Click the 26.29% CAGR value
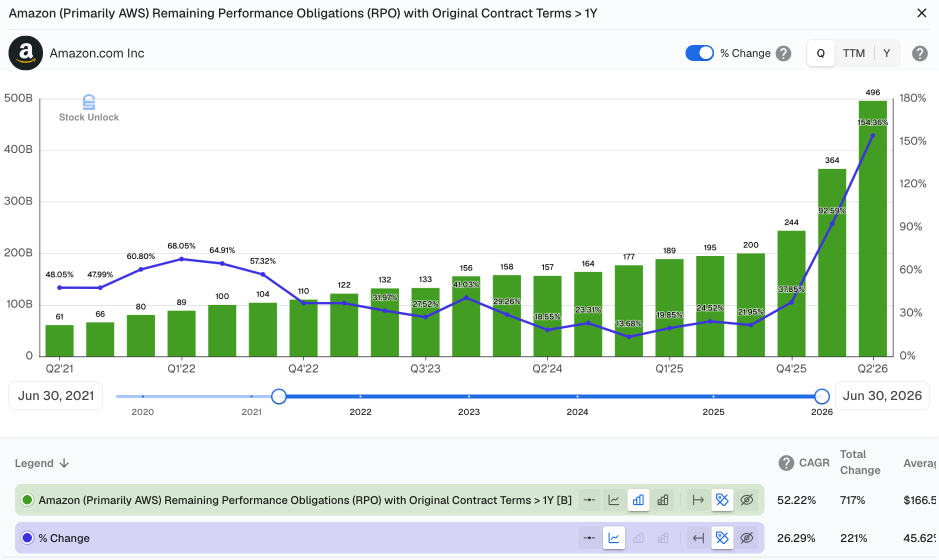Viewport: 939px width, 560px height. (796, 538)
